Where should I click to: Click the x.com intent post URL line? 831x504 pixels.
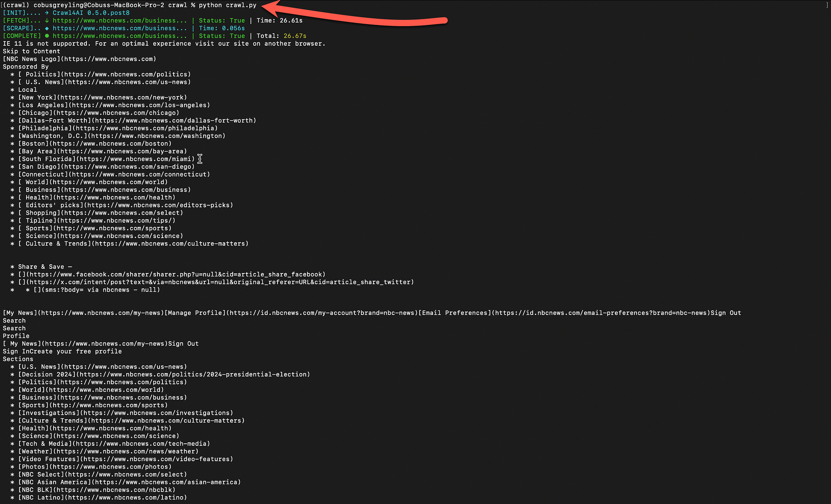coord(216,282)
